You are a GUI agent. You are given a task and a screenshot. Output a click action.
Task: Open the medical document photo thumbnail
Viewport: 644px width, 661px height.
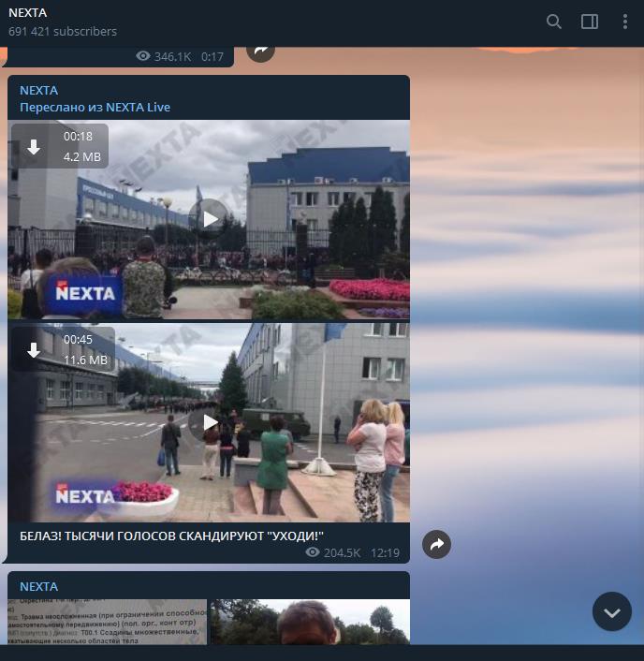107,622
